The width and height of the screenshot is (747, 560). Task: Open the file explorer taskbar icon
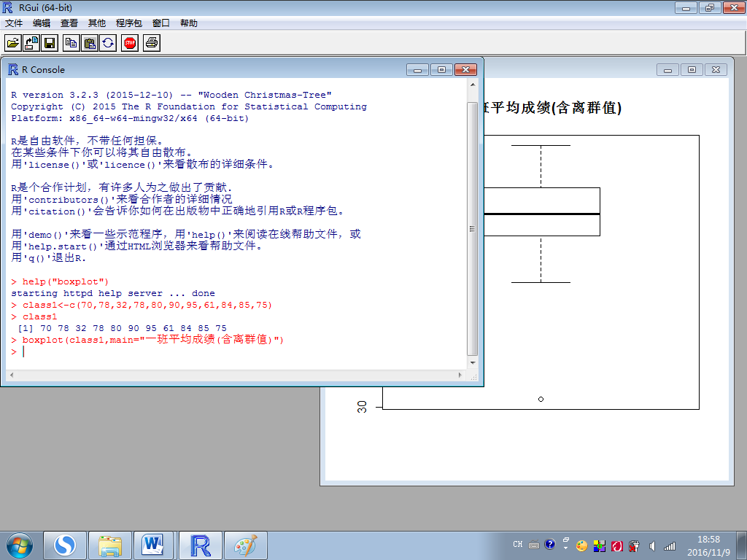pyautogui.click(x=110, y=545)
